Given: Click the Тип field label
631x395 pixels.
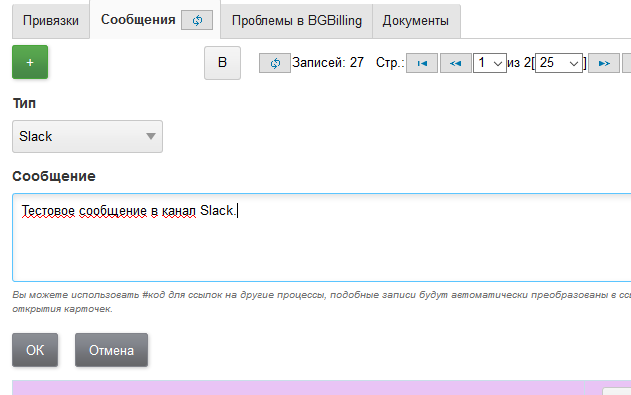Looking at the screenshot, I should pyautogui.click(x=24, y=103).
